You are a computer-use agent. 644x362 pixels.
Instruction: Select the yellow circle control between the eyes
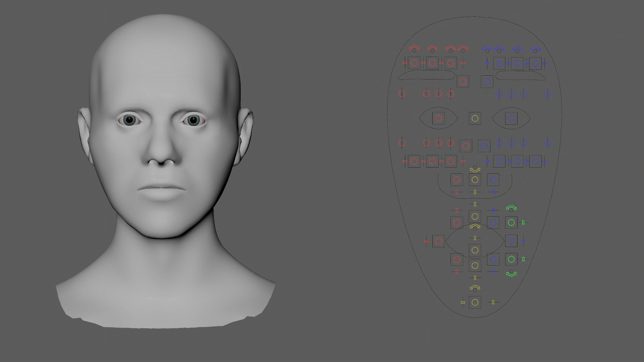475,118
